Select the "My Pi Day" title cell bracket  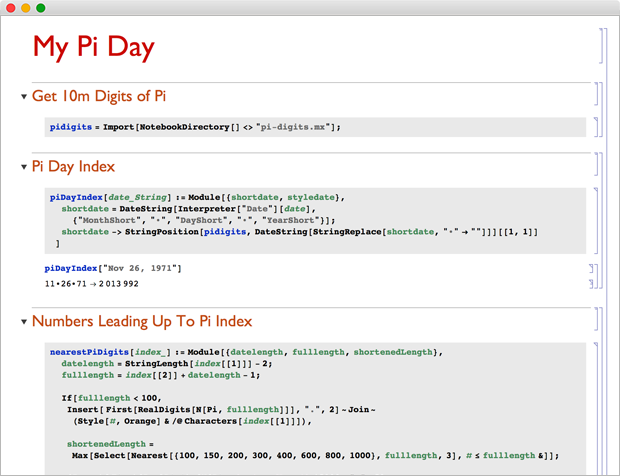(602, 46)
